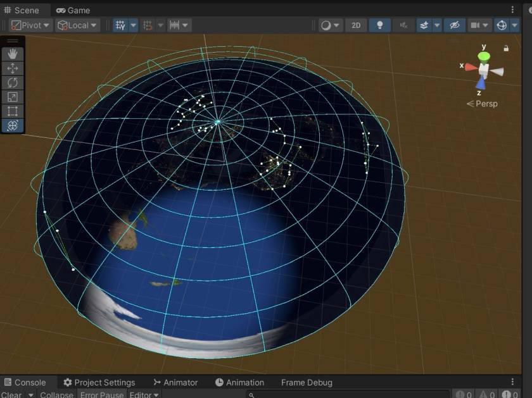Toggle hidden objects visibility eye icon
The width and height of the screenshot is (532, 398).
pyautogui.click(x=454, y=25)
